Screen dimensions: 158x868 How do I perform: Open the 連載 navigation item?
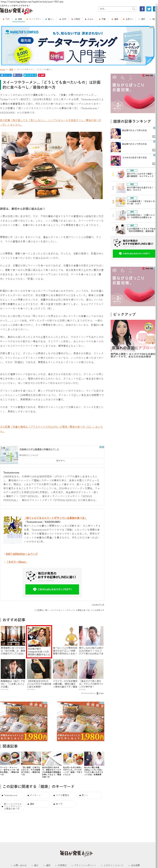pyautogui.click(x=115, y=19)
